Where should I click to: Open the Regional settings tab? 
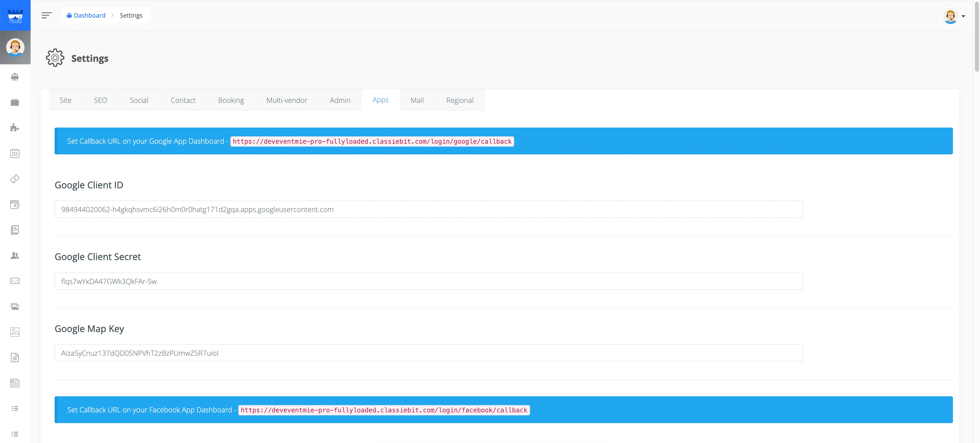coord(460,100)
